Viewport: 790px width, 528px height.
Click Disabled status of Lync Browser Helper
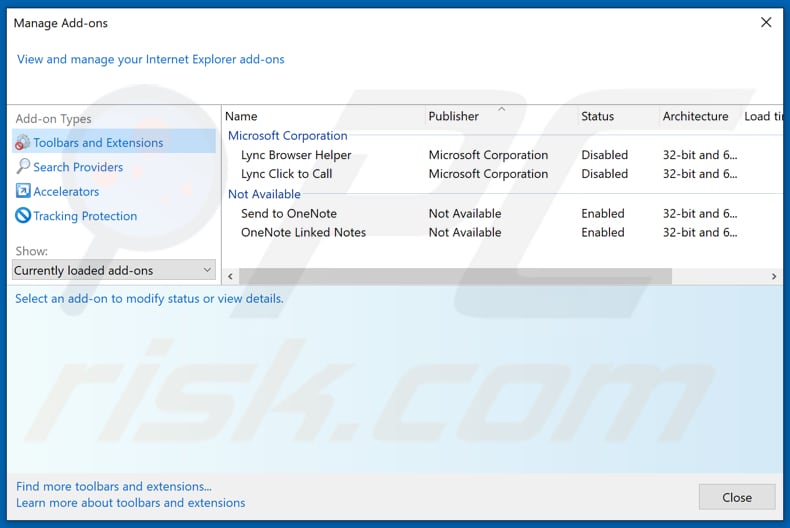point(605,155)
